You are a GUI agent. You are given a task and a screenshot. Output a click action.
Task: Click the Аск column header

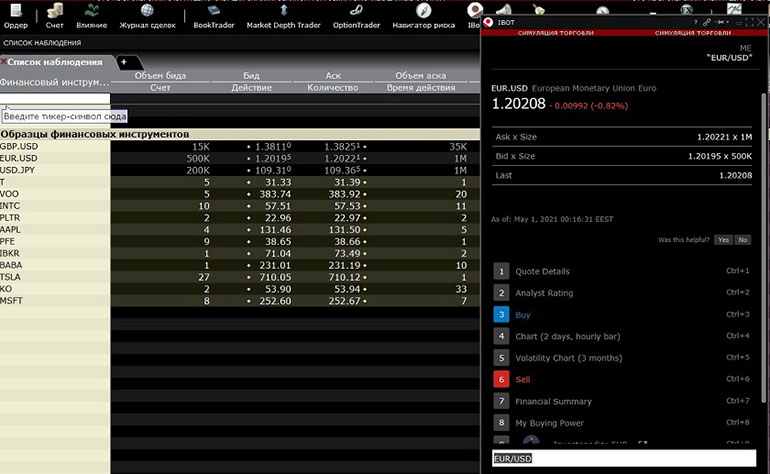pos(332,76)
